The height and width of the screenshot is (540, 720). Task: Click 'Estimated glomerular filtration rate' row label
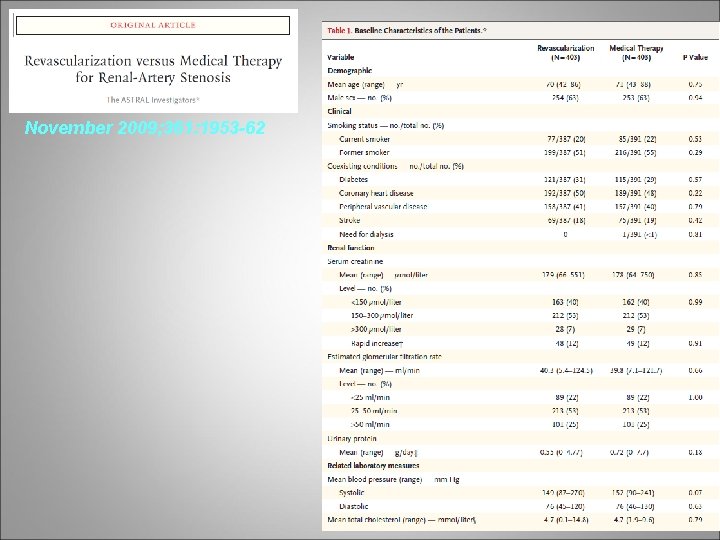(x=384, y=356)
